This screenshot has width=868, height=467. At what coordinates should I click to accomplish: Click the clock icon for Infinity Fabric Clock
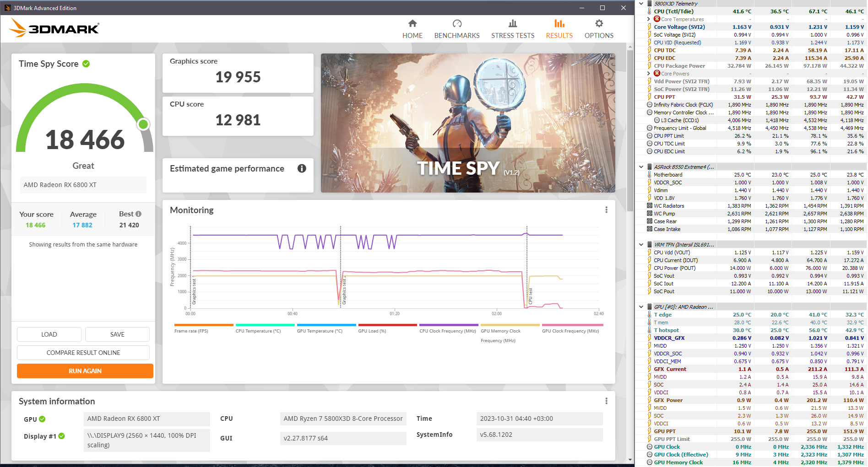tap(649, 105)
